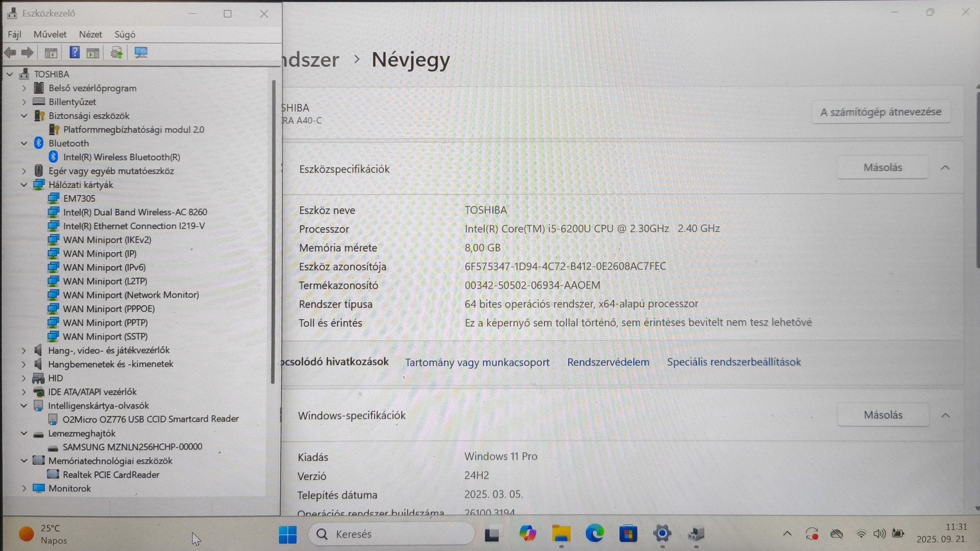This screenshot has width=980, height=551.
Task: Open the Speciális rendszerbeállítások link
Action: coord(734,362)
